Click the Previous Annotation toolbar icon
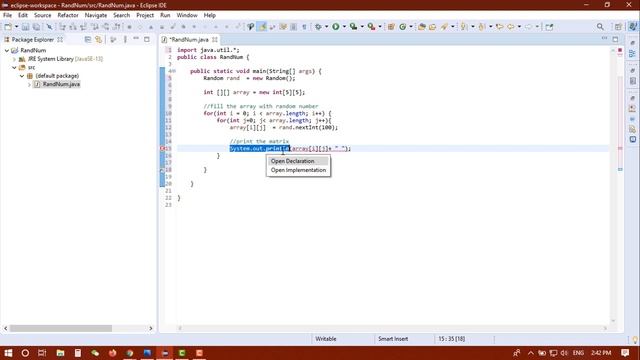640x360 pixels. point(482,27)
